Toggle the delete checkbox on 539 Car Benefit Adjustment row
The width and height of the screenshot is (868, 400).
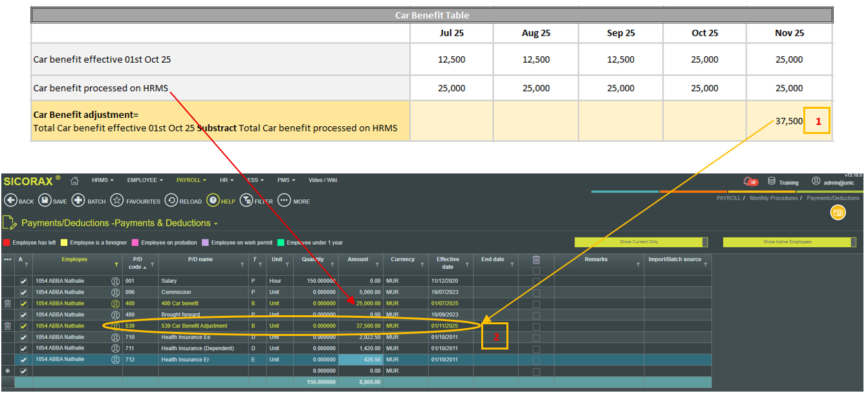coord(536,326)
